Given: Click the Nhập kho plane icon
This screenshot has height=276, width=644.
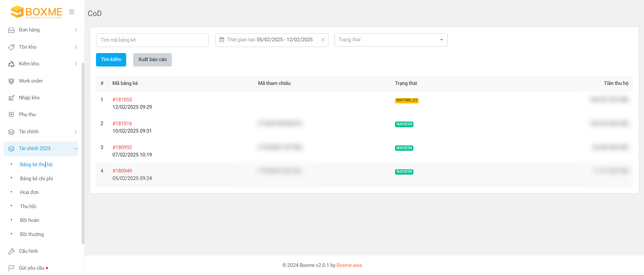Looking at the screenshot, I should pos(11,98).
